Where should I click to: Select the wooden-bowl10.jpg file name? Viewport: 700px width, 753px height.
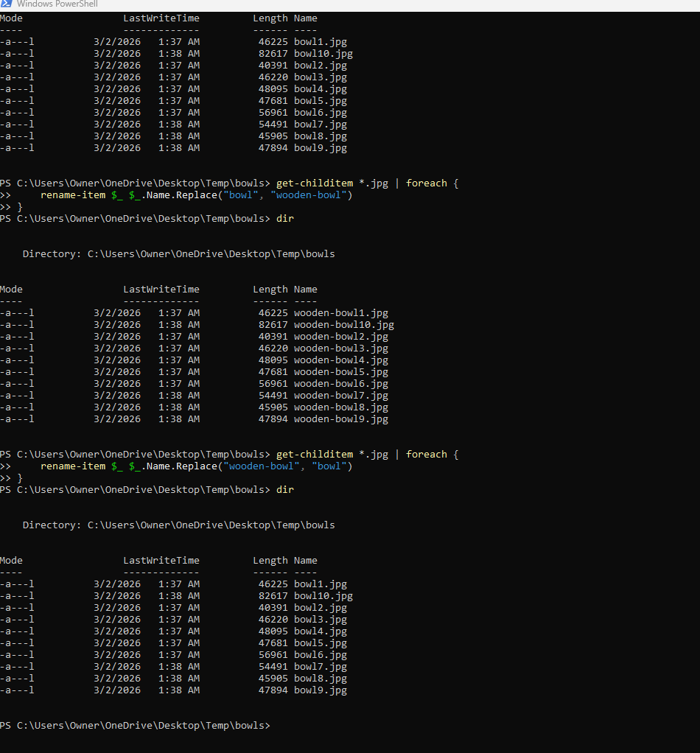[343, 325]
